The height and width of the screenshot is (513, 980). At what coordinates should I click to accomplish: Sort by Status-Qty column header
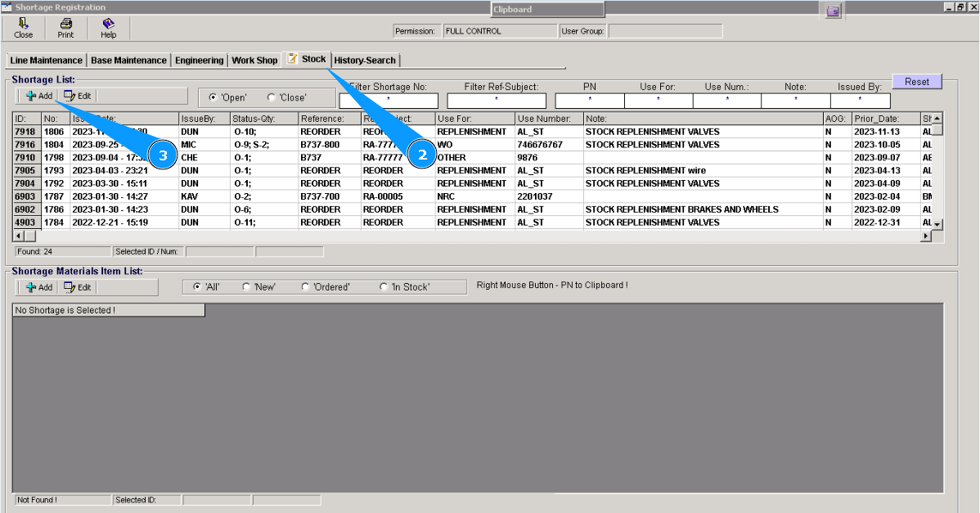point(263,119)
